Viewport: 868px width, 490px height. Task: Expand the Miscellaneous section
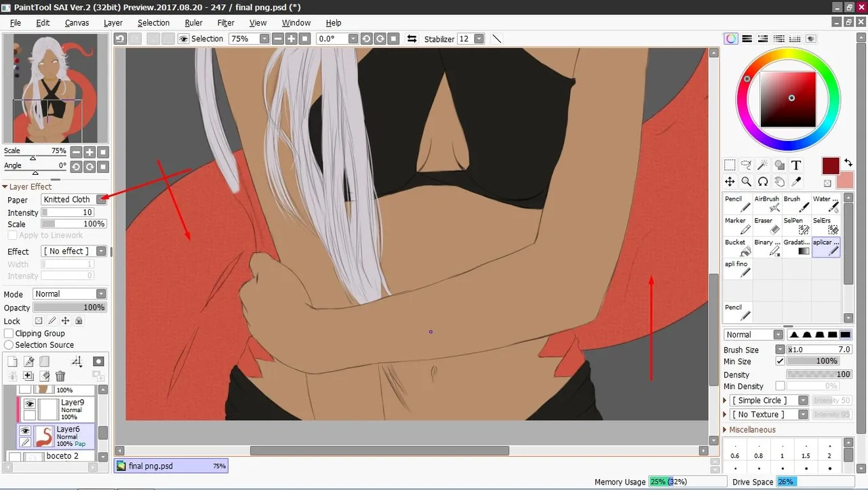coord(725,430)
